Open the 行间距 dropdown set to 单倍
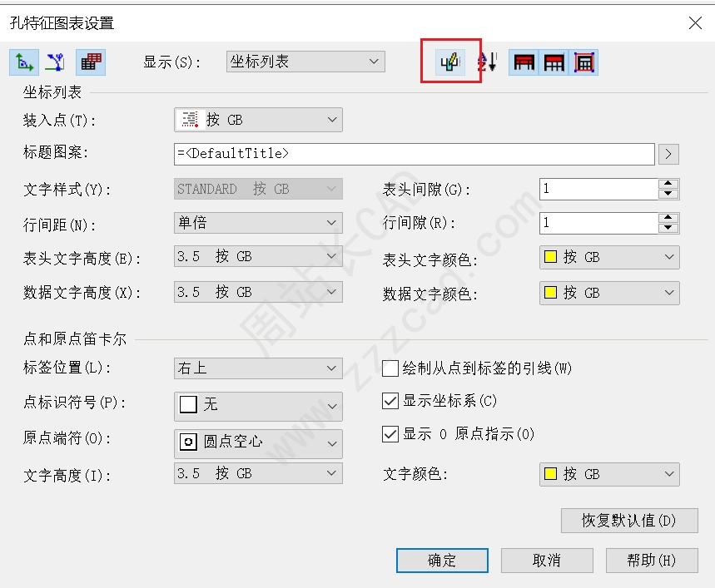 coord(258,223)
